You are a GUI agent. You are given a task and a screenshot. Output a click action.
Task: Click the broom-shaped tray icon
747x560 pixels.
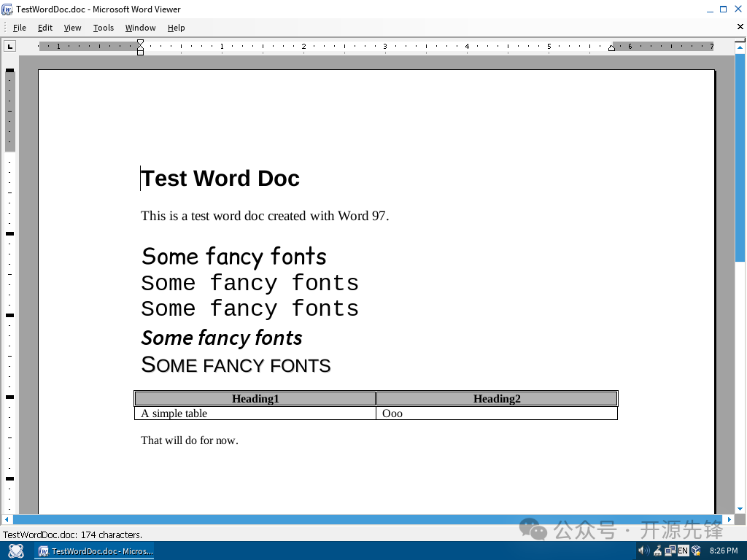[657, 551]
